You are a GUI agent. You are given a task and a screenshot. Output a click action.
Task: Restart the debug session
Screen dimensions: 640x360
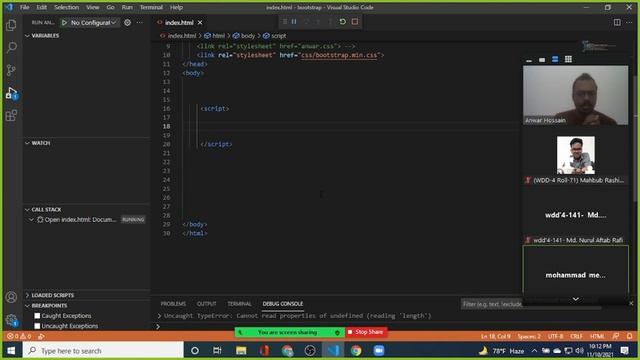[x=343, y=22]
